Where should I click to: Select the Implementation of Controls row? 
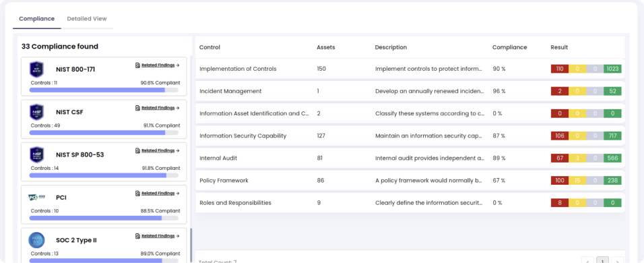[x=410, y=69]
